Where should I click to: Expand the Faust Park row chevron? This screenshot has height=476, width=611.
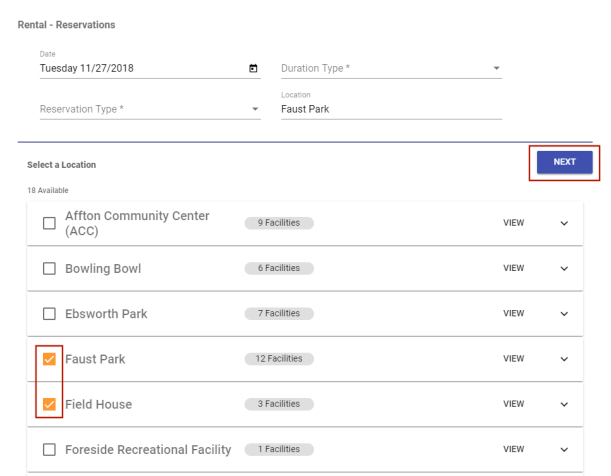[564, 359]
